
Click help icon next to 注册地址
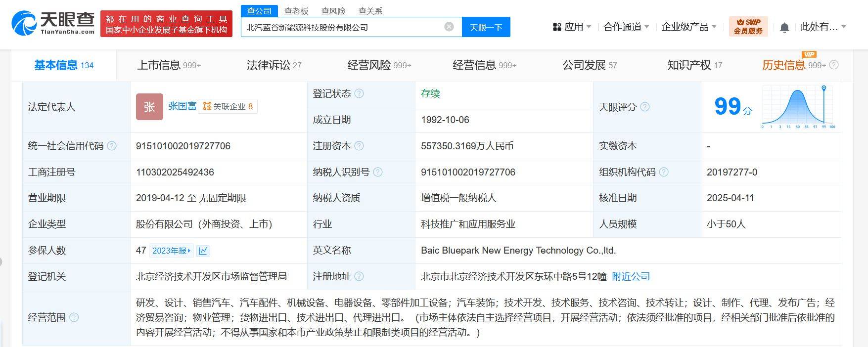pos(359,276)
